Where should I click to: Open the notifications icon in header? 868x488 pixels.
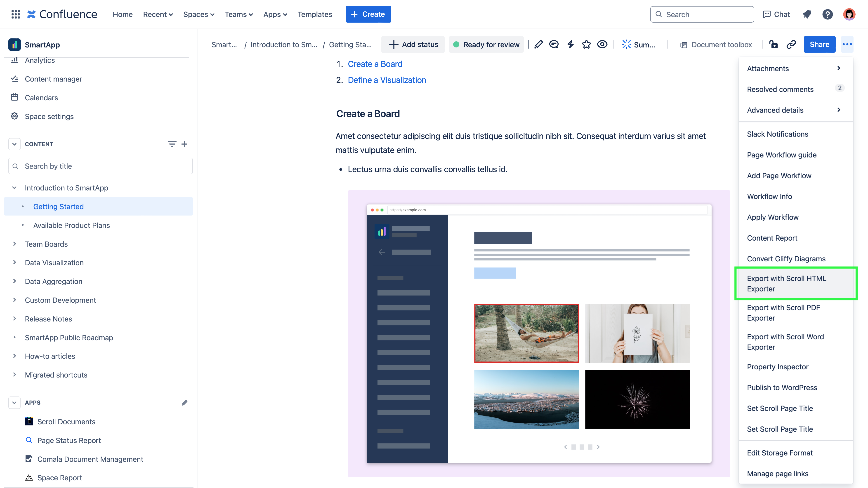pos(807,14)
